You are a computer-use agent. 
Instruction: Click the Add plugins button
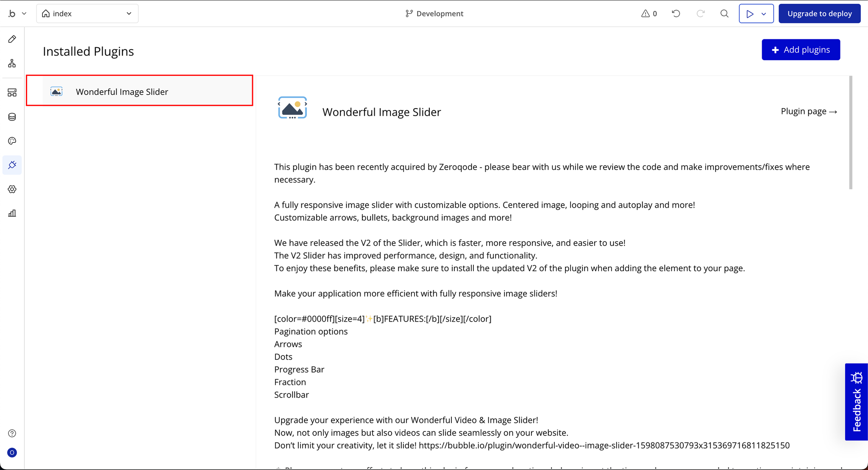coord(801,50)
